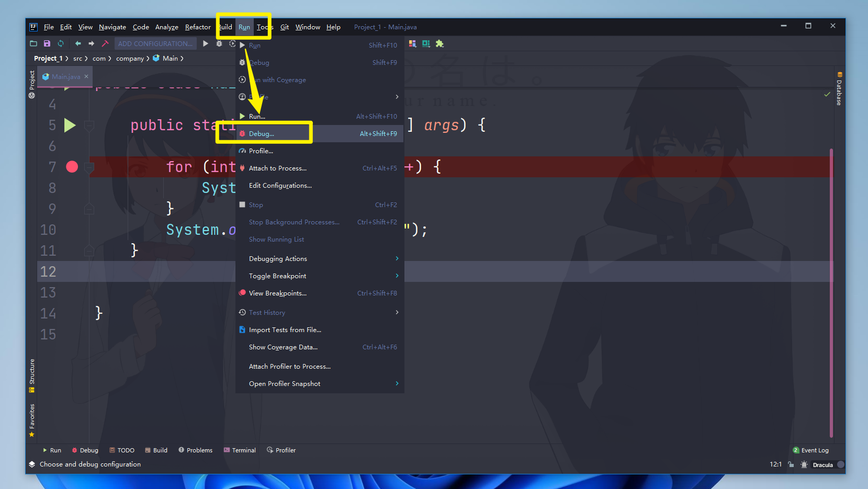
Task: Open the TODO tool window
Action: pyautogui.click(x=122, y=450)
